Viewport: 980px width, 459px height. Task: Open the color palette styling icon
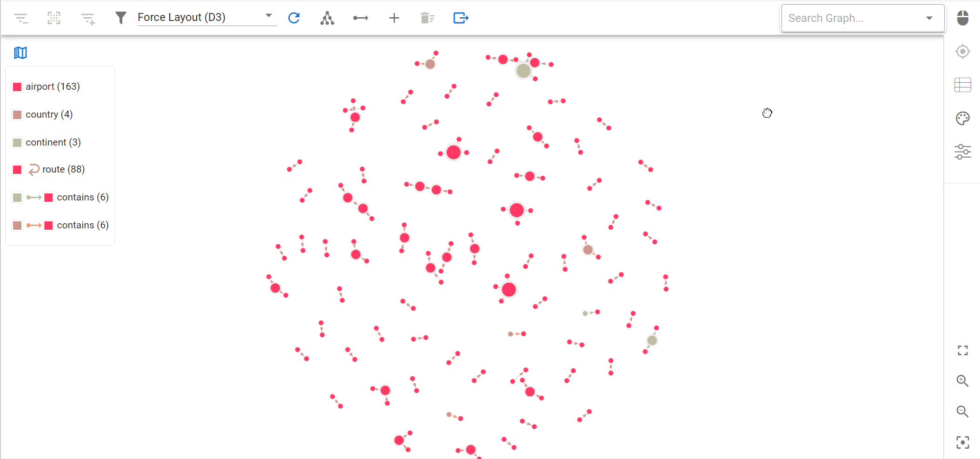963,118
